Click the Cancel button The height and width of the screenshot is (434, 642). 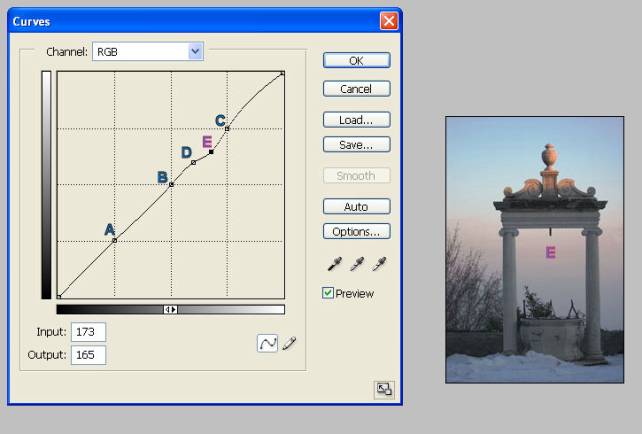pyautogui.click(x=356, y=89)
